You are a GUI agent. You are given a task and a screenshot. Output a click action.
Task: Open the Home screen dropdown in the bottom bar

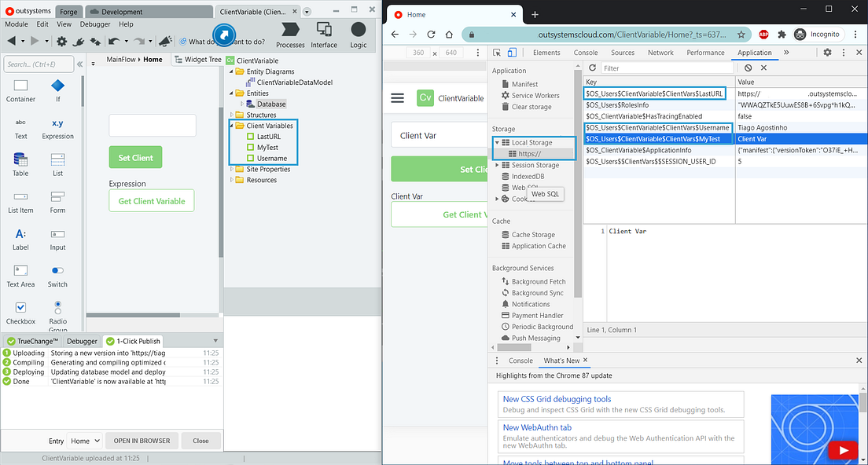point(84,441)
